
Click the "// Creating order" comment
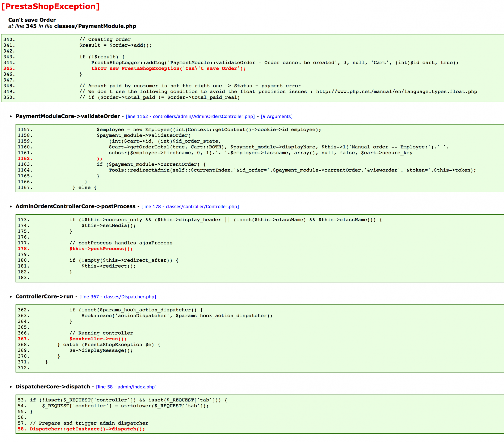(x=105, y=40)
